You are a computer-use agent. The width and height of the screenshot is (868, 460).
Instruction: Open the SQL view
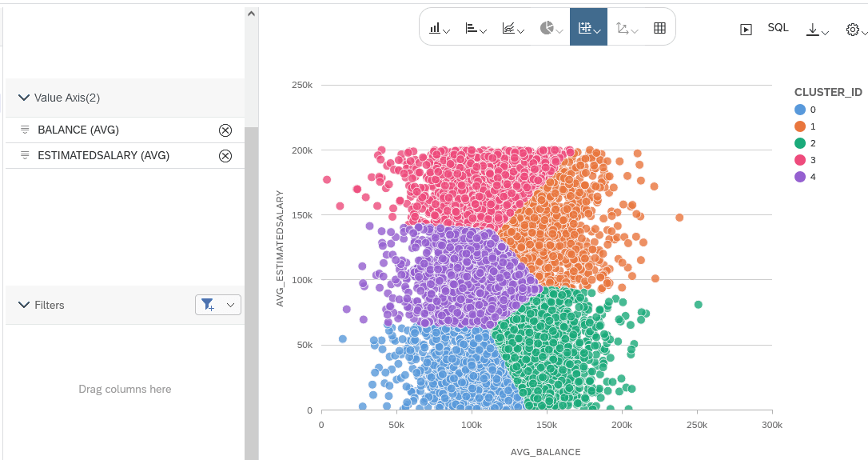click(778, 28)
